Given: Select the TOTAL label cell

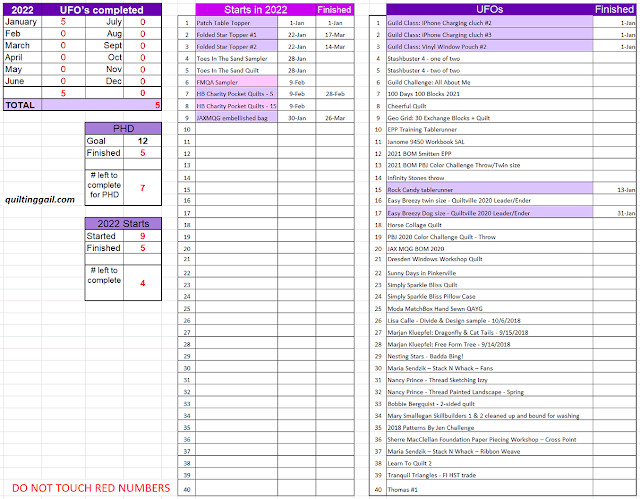Looking at the screenshot, I should click(22, 105).
